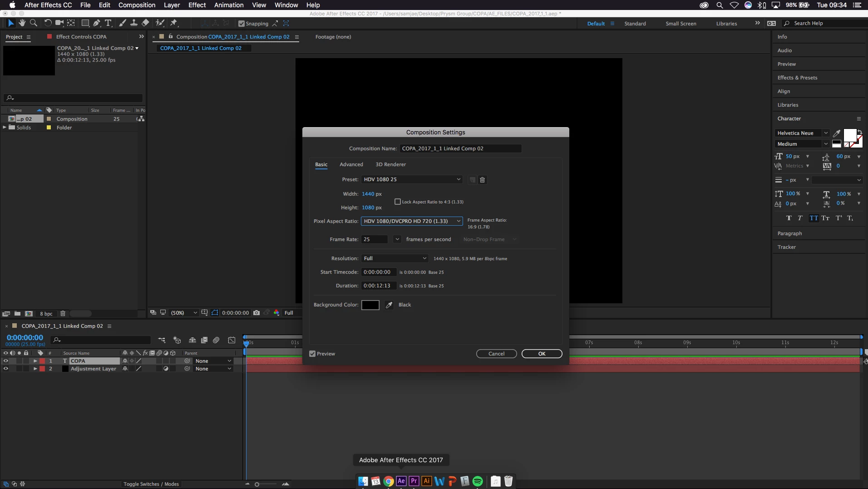Image resolution: width=868 pixels, height=489 pixels.
Task: Select the Pen tool
Action: [x=97, y=23]
